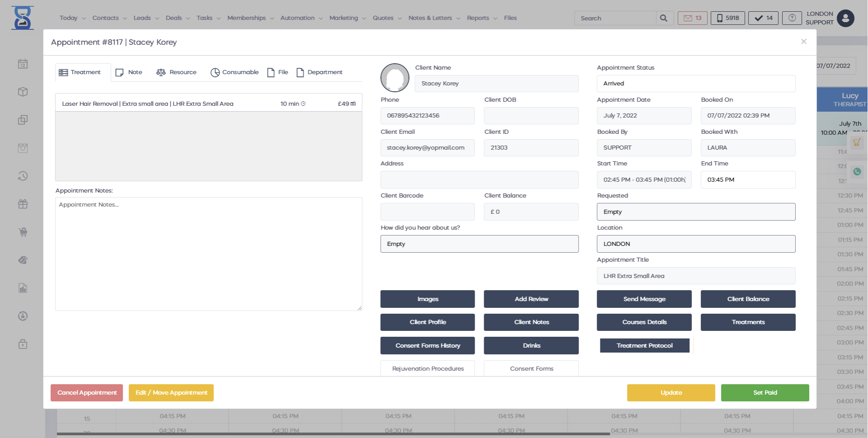
Task: Select the Resource tab
Action: (176, 72)
